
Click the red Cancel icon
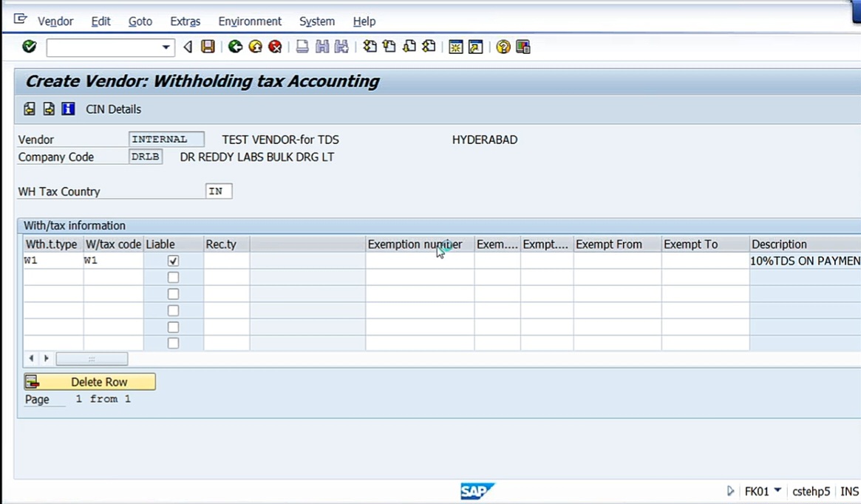(275, 47)
